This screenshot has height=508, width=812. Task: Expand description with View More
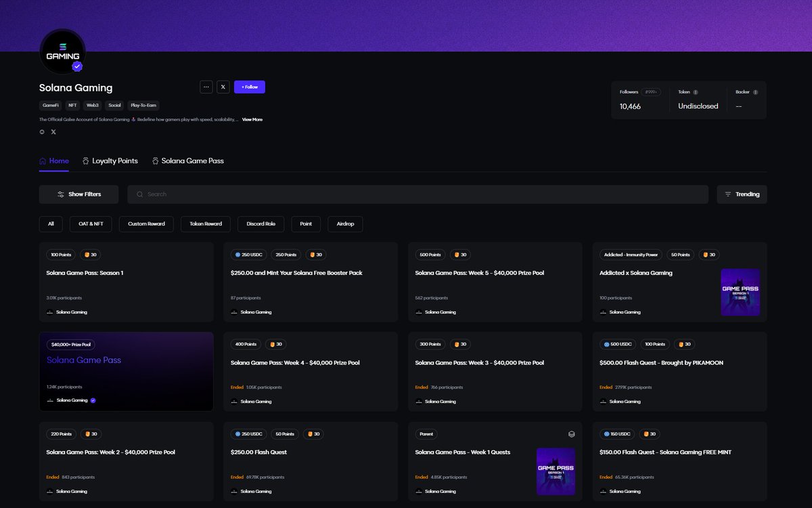(252, 119)
